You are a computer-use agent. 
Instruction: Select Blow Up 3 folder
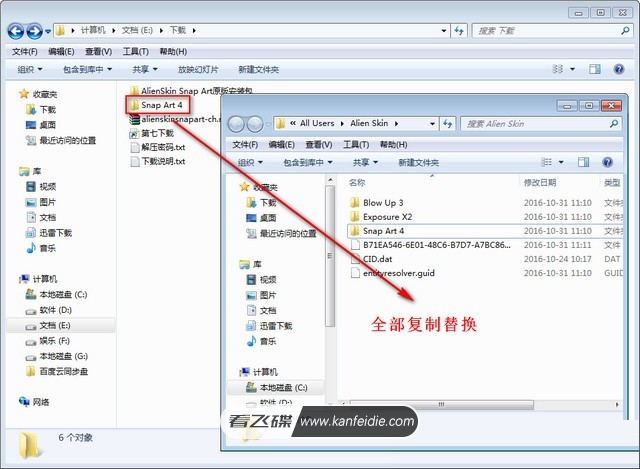377,202
